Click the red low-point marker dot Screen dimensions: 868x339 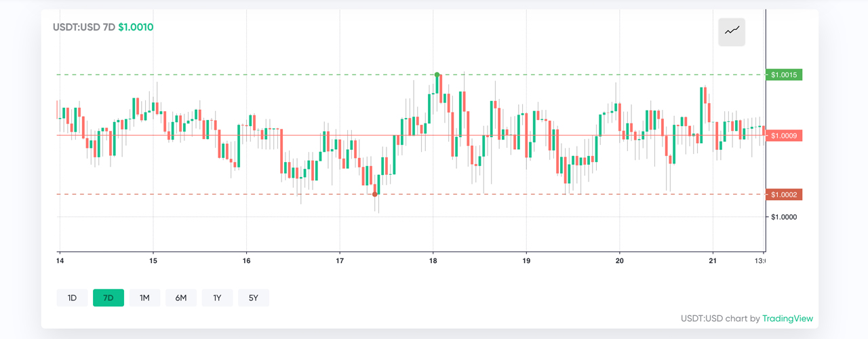[374, 195]
